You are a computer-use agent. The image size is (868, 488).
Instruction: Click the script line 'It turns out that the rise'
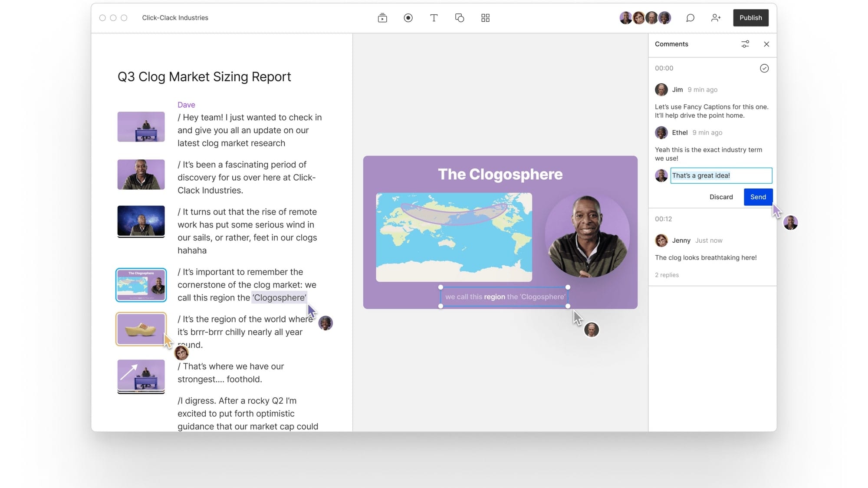click(247, 231)
